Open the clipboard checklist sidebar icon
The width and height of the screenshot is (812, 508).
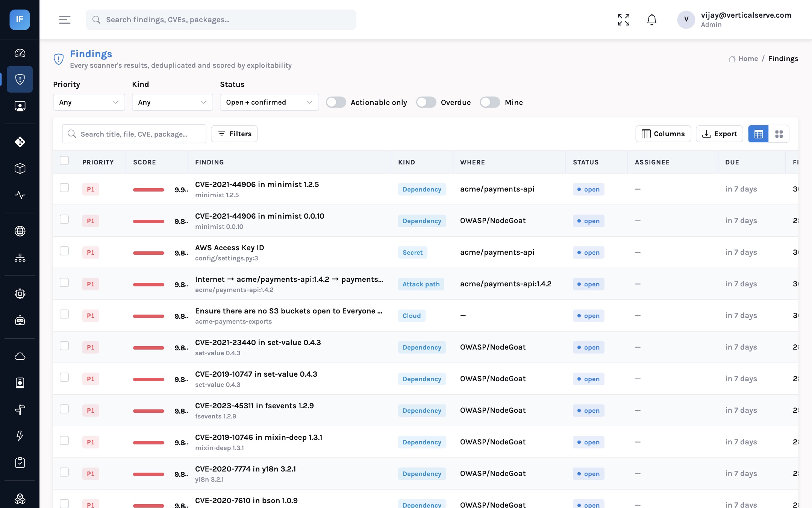[x=20, y=462]
